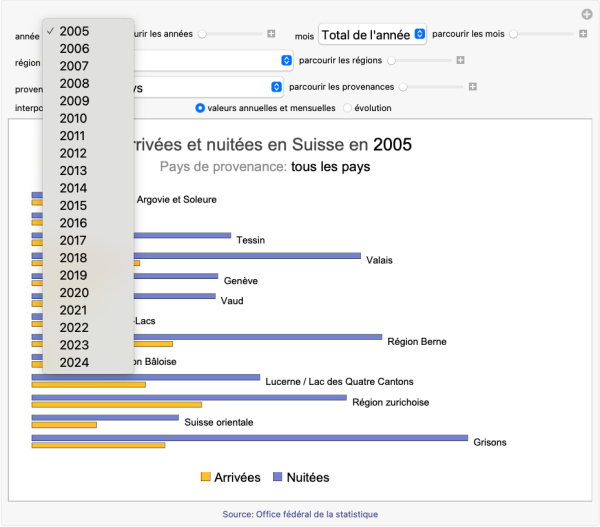
Task: Choose the checked 2005 year entry
Action: tap(73, 31)
